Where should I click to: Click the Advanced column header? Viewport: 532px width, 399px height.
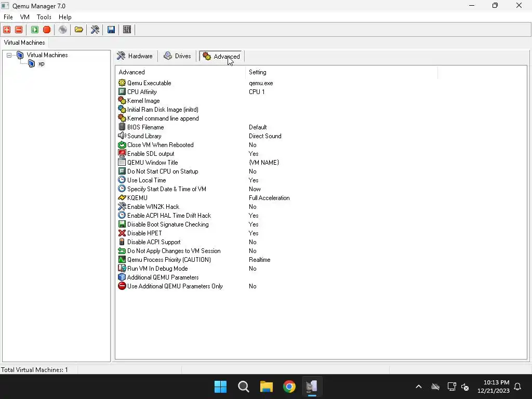point(180,72)
